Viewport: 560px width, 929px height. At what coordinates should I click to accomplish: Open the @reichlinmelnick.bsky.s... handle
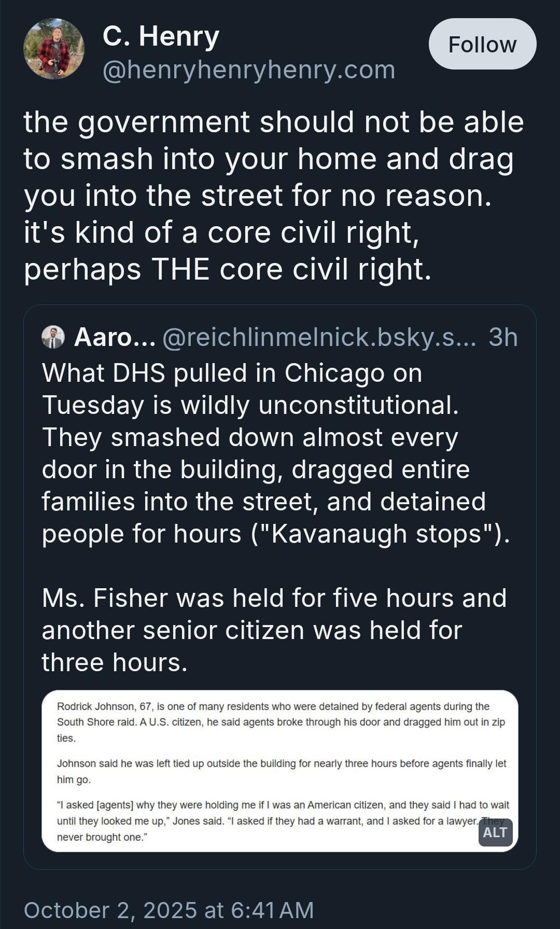coord(319,337)
